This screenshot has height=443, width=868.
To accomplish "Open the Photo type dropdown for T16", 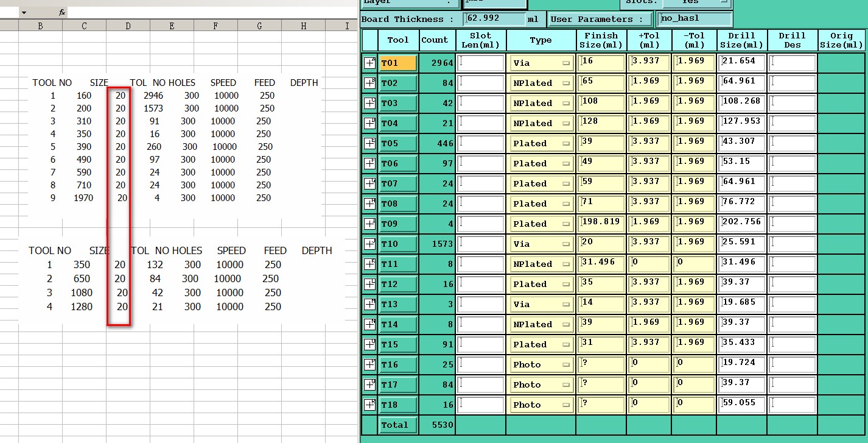I will click(542, 364).
